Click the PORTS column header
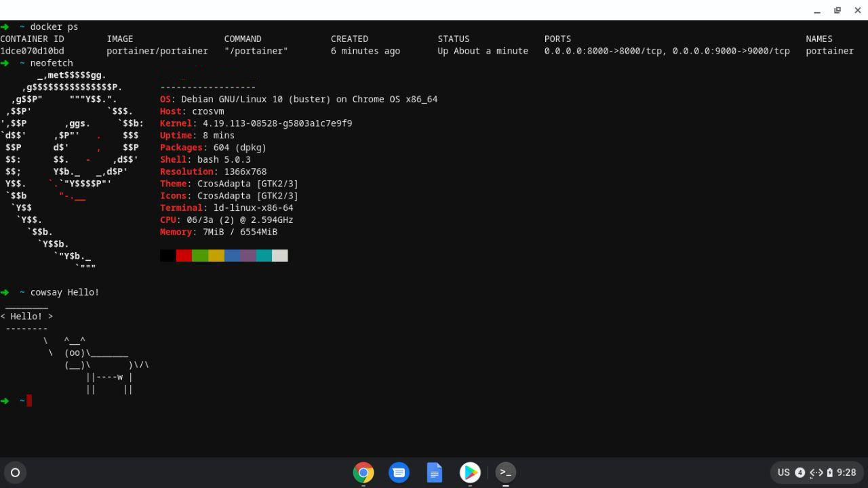 click(x=557, y=39)
